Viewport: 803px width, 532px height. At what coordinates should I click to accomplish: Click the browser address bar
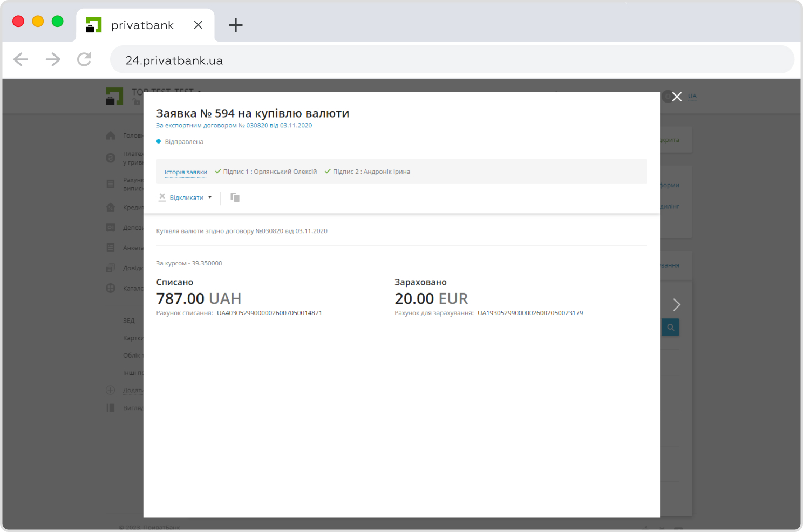tap(452, 60)
